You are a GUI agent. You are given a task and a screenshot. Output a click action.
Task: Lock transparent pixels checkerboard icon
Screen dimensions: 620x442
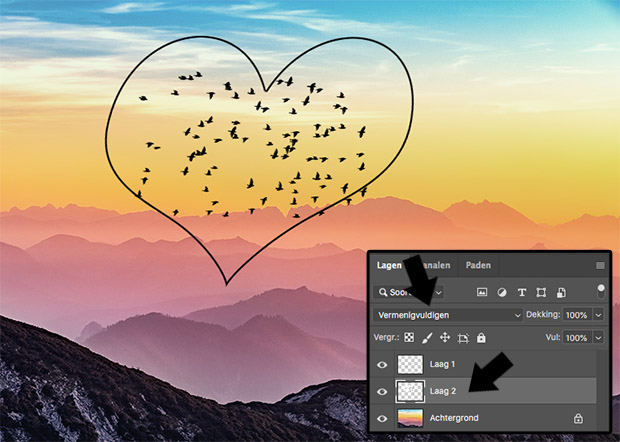[409, 338]
